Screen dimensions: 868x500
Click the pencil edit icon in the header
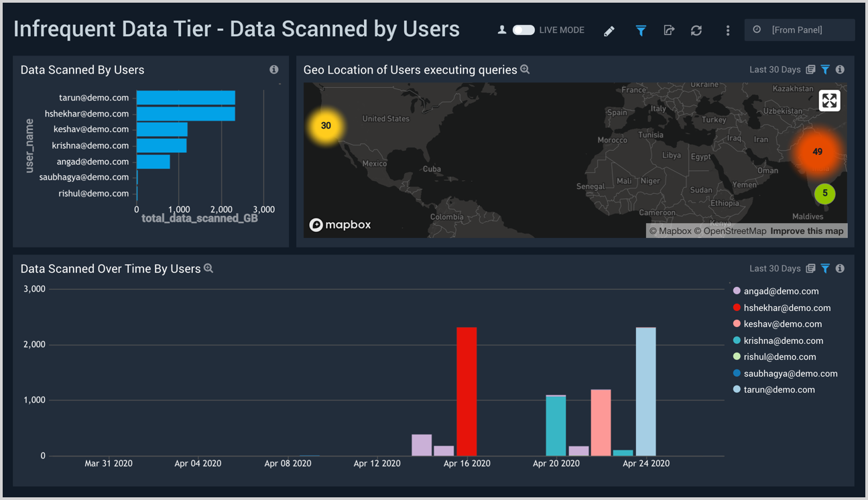click(x=609, y=30)
